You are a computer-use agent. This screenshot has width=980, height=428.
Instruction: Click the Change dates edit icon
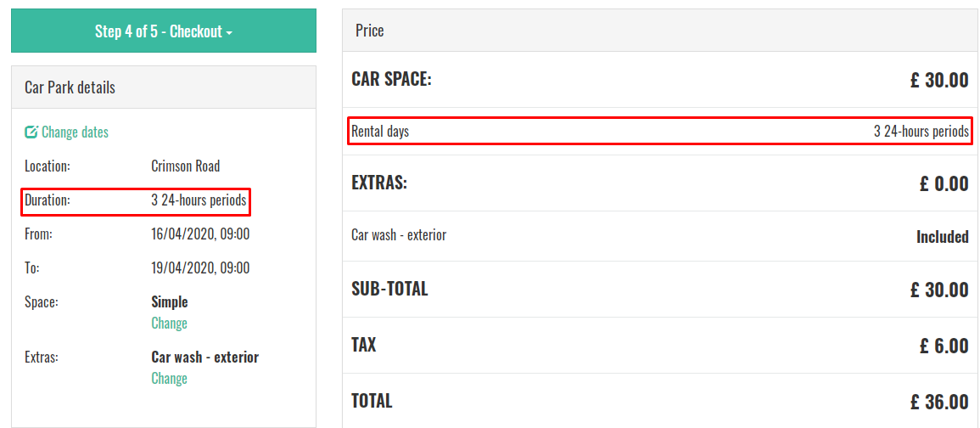point(31,132)
